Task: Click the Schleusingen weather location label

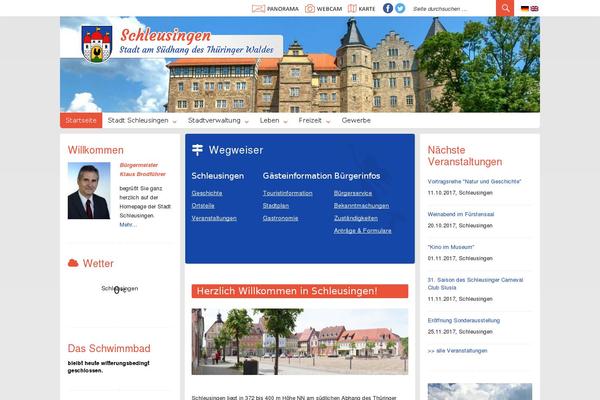Action: point(119,288)
